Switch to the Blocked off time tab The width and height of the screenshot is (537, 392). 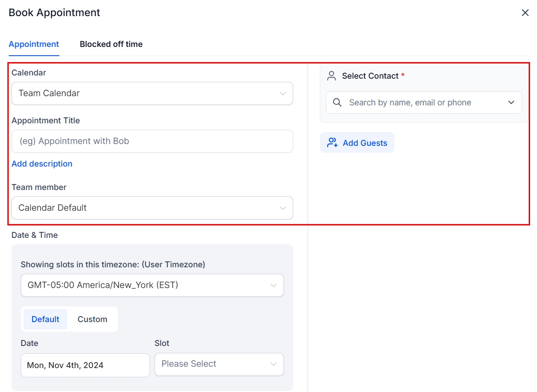pos(111,44)
